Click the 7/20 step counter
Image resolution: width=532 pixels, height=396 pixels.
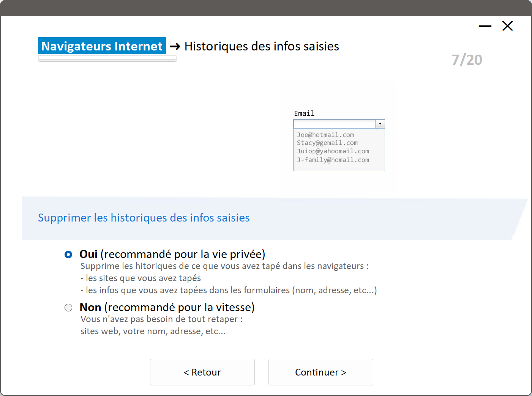coord(467,60)
